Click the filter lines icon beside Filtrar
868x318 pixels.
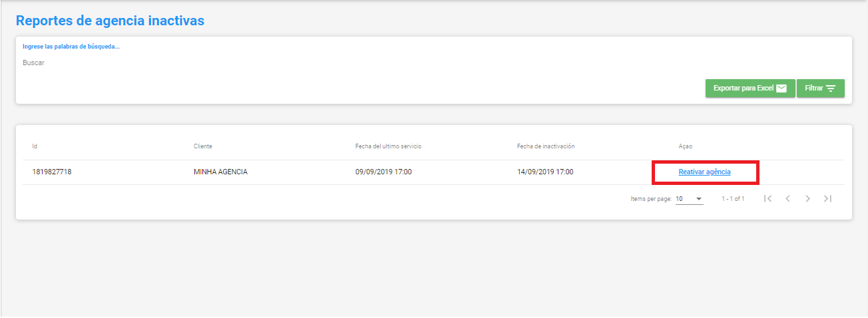(x=831, y=88)
